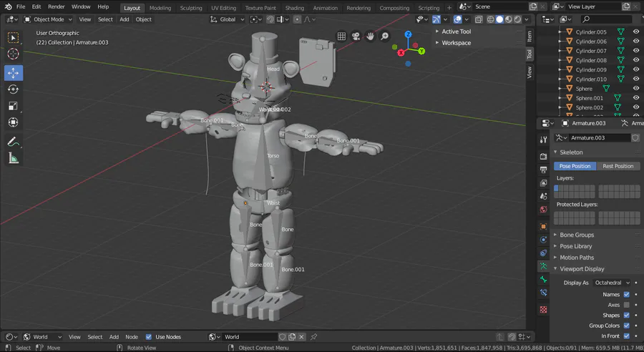Open the Render properties tab icon
The width and height of the screenshot is (644, 352).
point(543,157)
